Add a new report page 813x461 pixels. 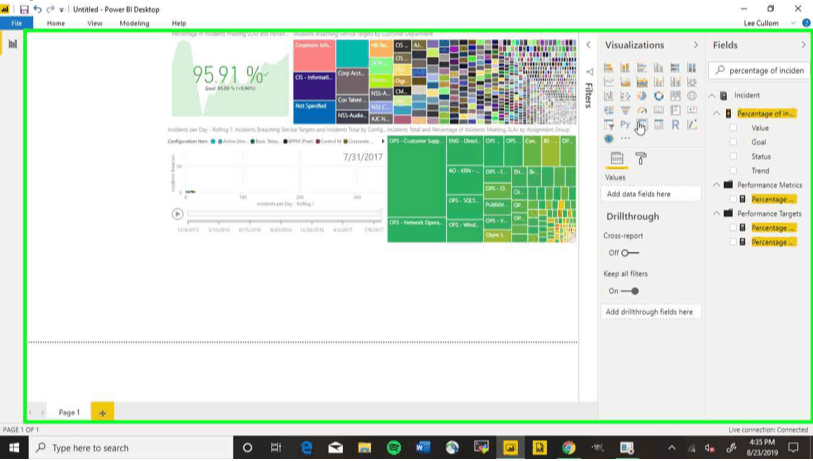102,412
